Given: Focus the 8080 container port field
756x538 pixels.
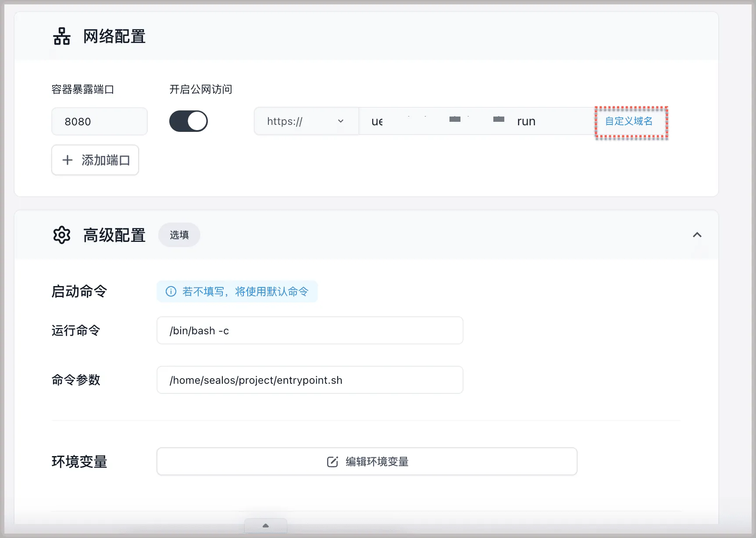Looking at the screenshot, I should point(100,122).
